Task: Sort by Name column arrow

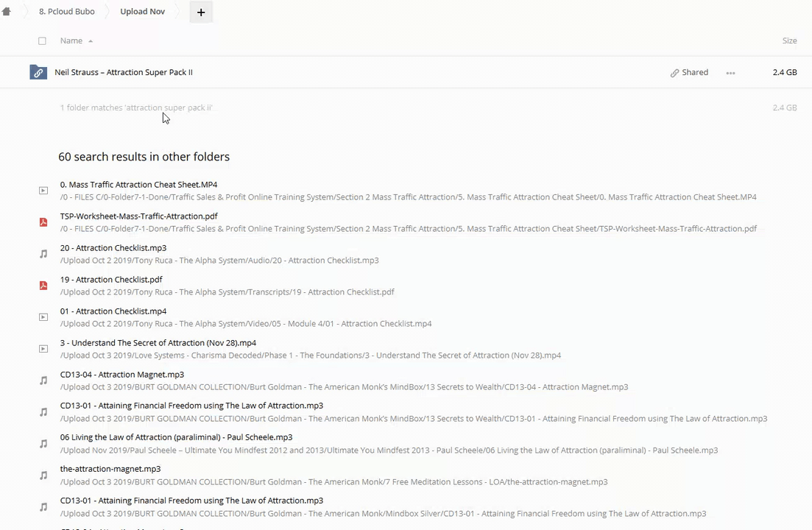Action: click(91, 41)
